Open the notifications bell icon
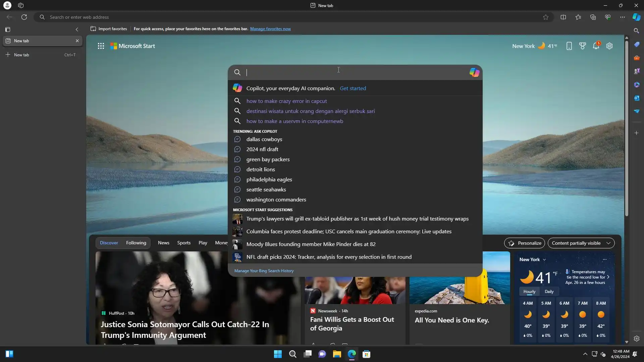Image resolution: width=644 pixels, height=362 pixels. (x=596, y=46)
